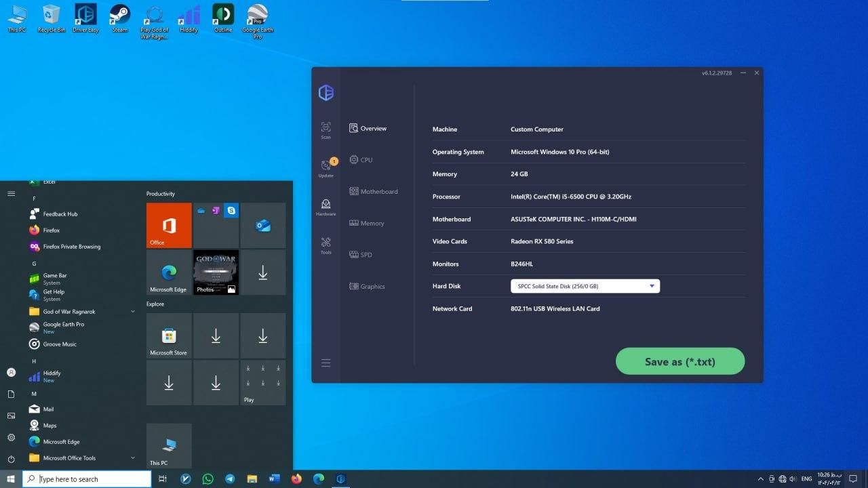Click the 24 GB memory value

pyautogui.click(x=519, y=174)
